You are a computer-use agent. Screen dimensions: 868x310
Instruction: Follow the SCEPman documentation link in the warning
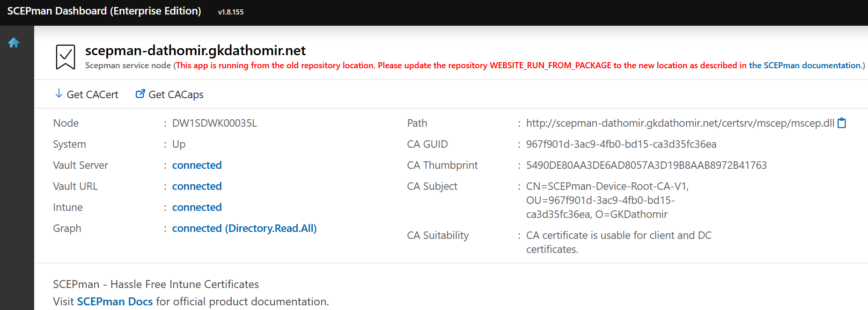click(x=805, y=65)
